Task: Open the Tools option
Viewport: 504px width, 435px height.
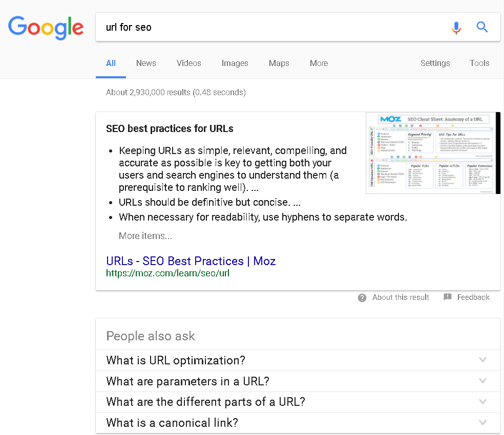Action: tap(479, 63)
